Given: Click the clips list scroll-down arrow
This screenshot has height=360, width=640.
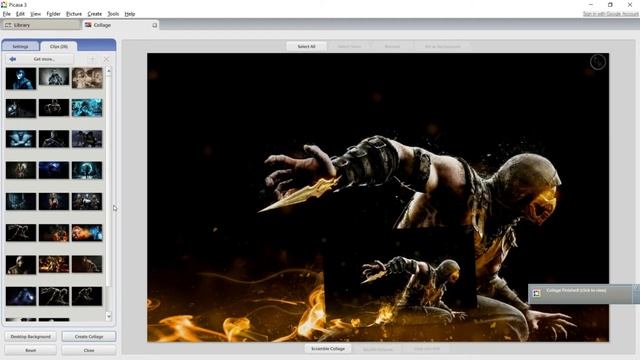Looking at the screenshot, I should pos(109,316).
